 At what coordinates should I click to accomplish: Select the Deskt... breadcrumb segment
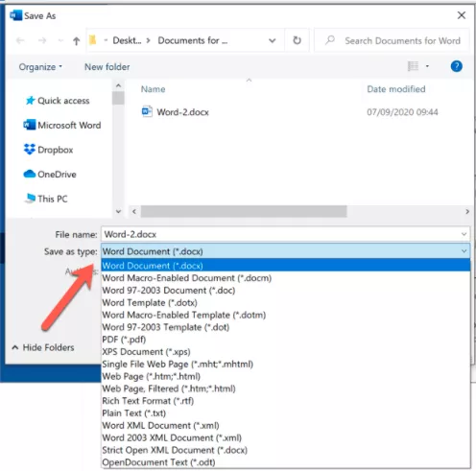coord(127,40)
